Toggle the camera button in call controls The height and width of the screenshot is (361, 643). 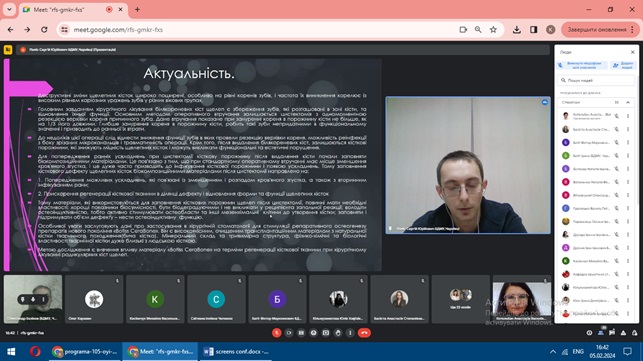pos(289,333)
